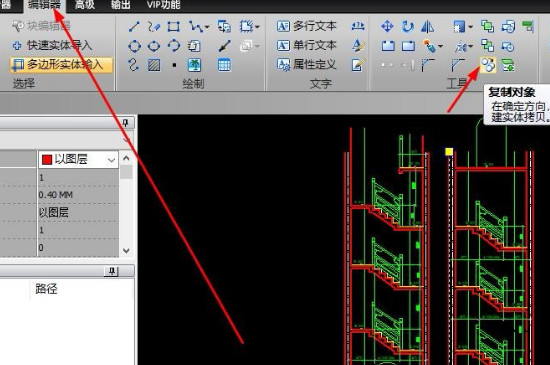Open the VIP功能 tab
This screenshot has width=550, height=365.
click(x=163, y=5)
